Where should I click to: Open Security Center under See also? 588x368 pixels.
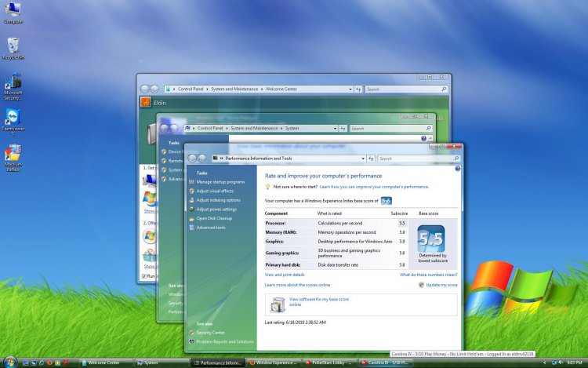coord(210,333)
